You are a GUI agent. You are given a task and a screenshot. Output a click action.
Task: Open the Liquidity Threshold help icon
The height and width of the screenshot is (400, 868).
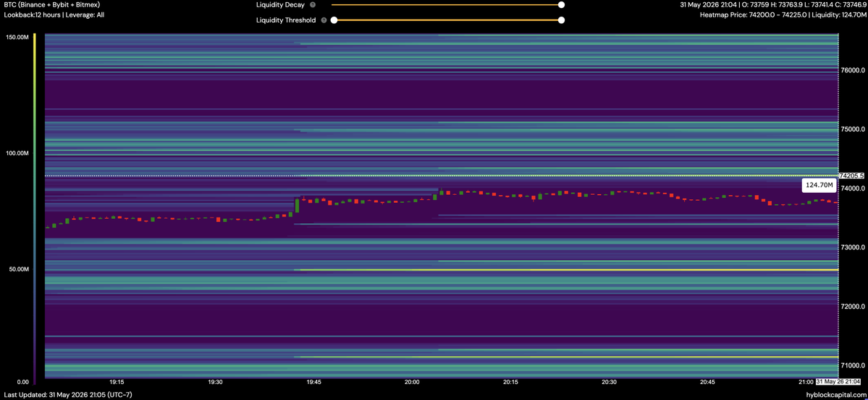(x=324, y=20)
